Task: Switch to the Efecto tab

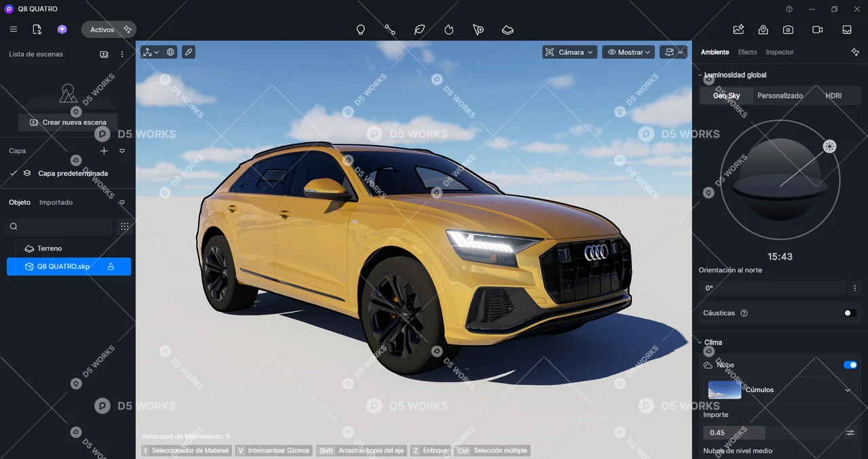Action: pyautogui.click(x=747, y=52)
